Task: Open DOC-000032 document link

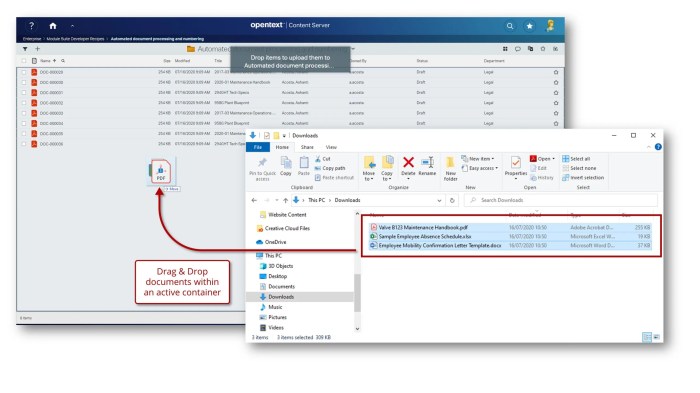Action: point(51,103)
